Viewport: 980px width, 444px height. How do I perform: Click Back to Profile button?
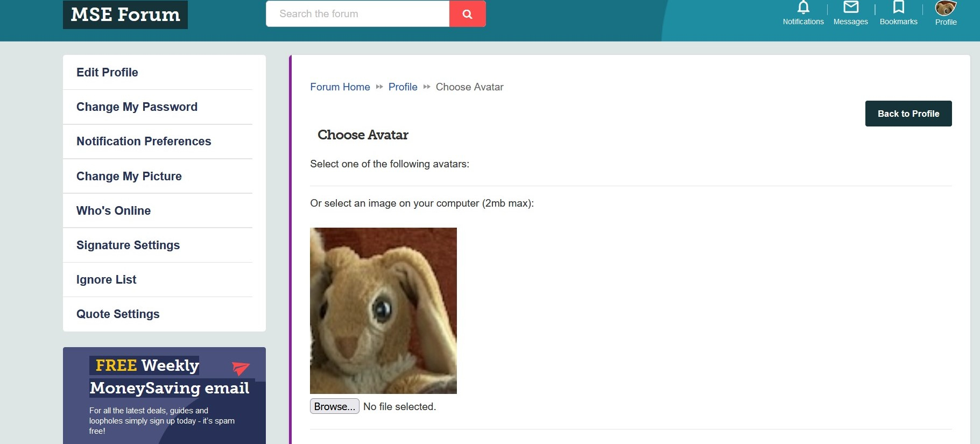coord(908,114)
